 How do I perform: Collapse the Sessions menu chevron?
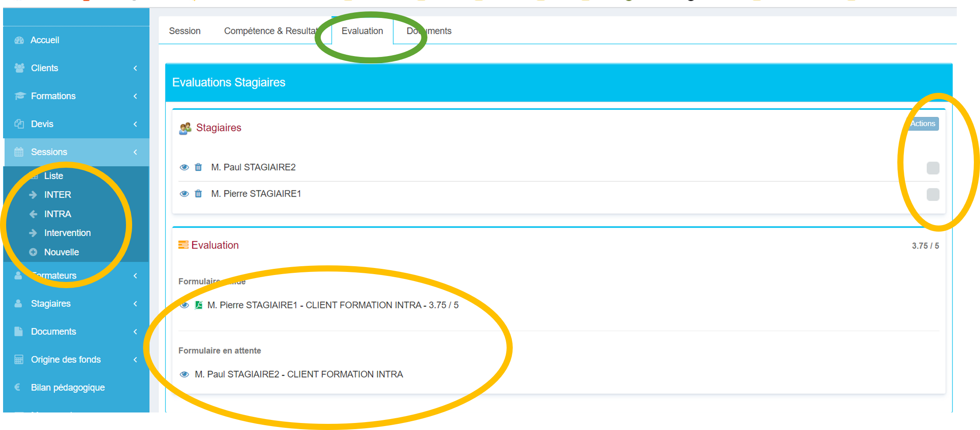pyautogui.click(x=135, y=152)
